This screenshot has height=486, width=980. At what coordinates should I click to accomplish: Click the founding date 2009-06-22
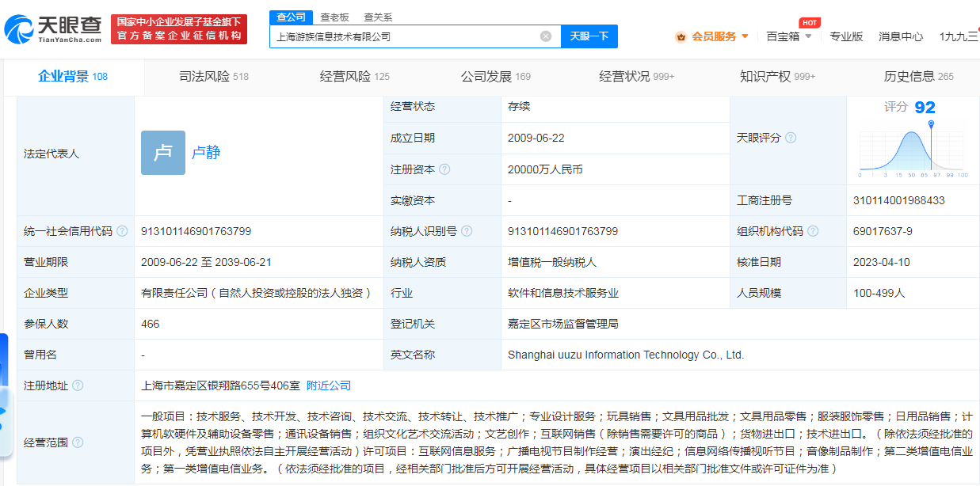click(x=536, y=138)
